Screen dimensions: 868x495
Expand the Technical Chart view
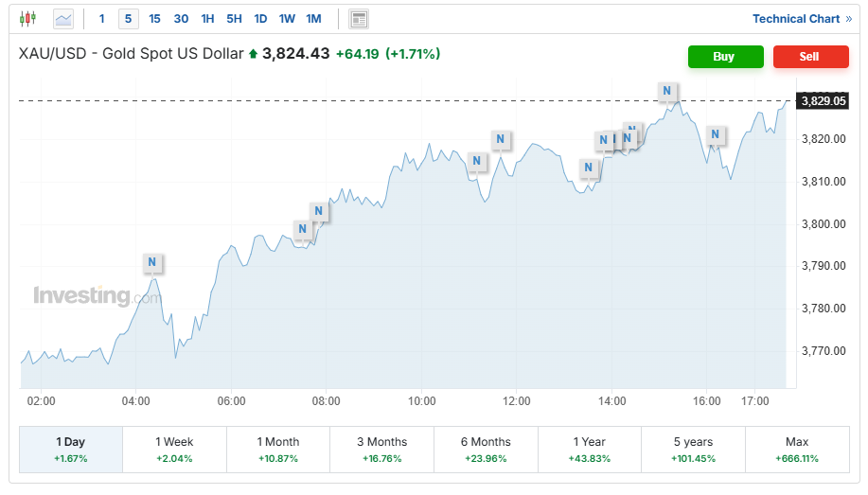coord(801,18)
